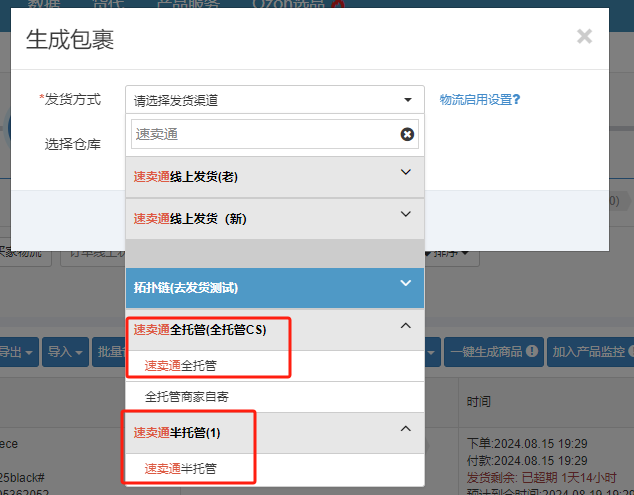634x495 pixels.
Task: Close the 生成包裹 dialog with the X
Action: click(x=584, y=36)
